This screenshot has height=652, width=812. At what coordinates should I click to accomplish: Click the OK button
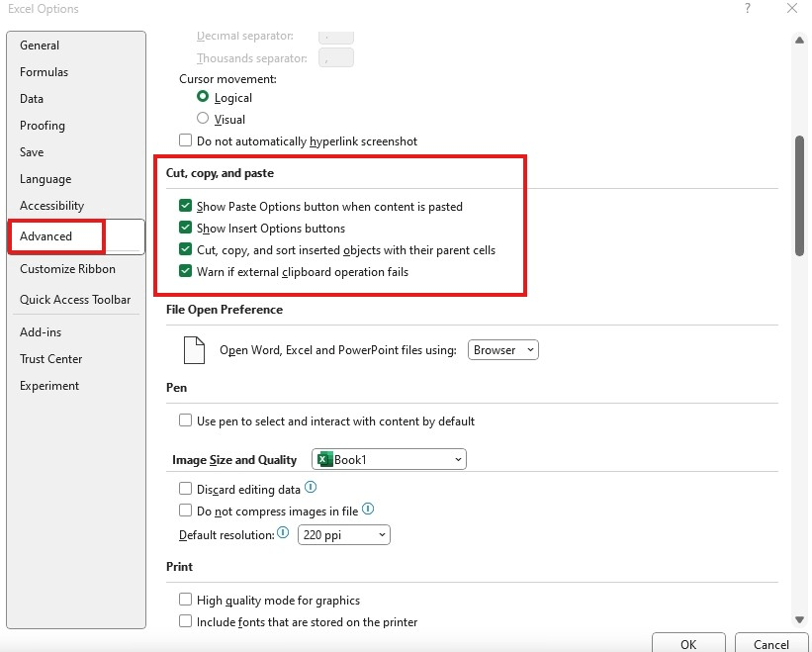coord(688,643)
